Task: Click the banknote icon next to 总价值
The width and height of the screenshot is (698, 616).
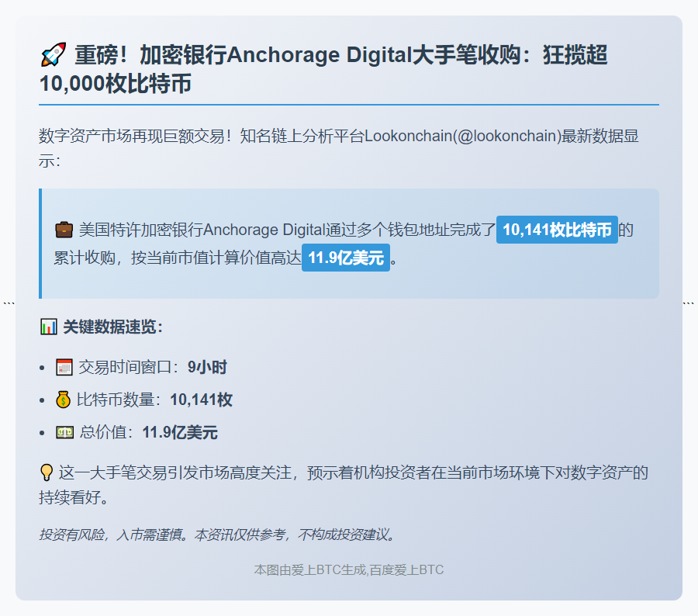Action: (x=64, y=432)
